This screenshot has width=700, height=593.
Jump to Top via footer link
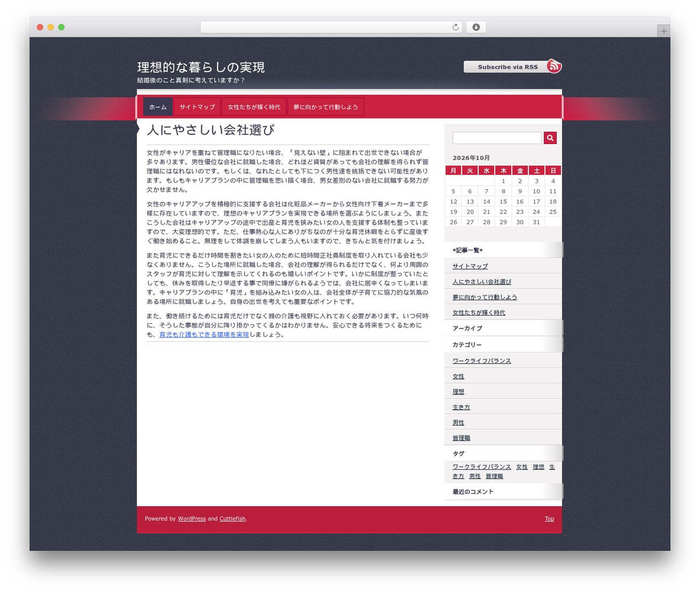tap(549, 519)
